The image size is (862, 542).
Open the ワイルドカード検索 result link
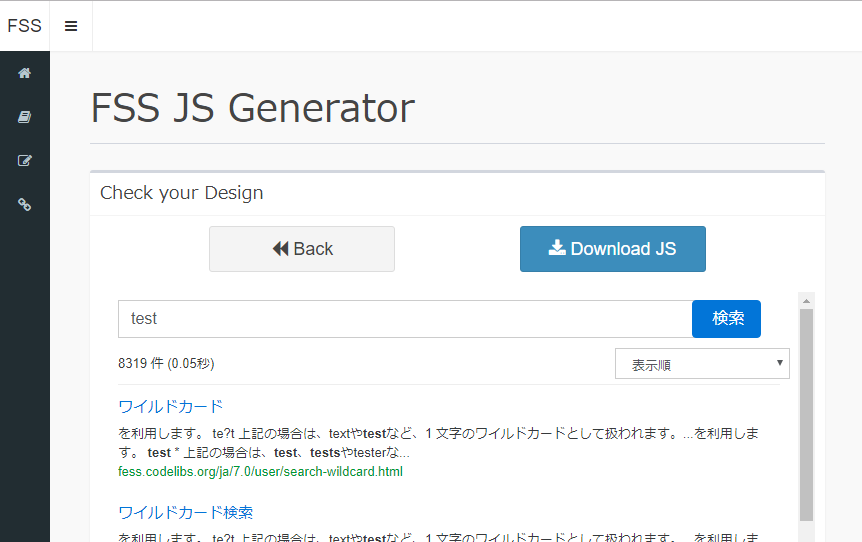coord(185,512)
